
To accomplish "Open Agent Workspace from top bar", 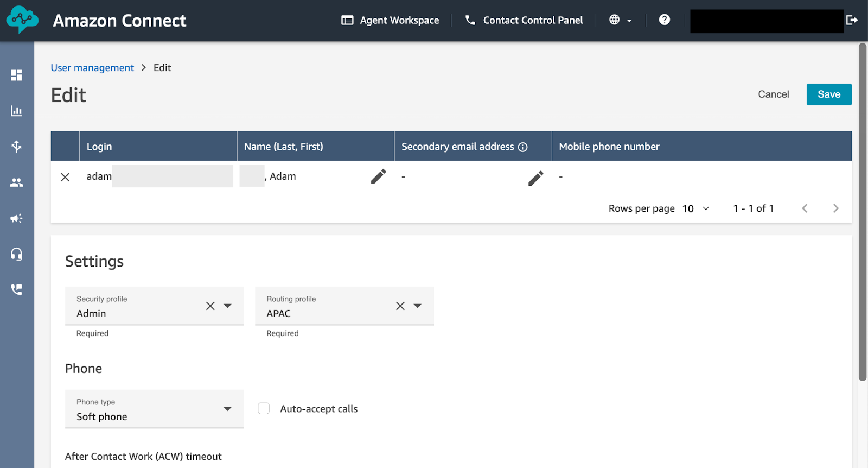I will click(x=390, y=20).
